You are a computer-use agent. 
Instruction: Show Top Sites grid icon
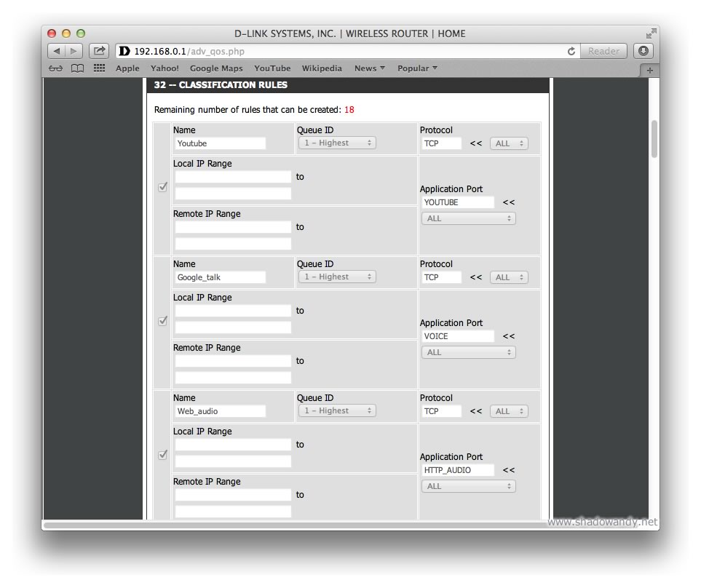coord(100,68)
